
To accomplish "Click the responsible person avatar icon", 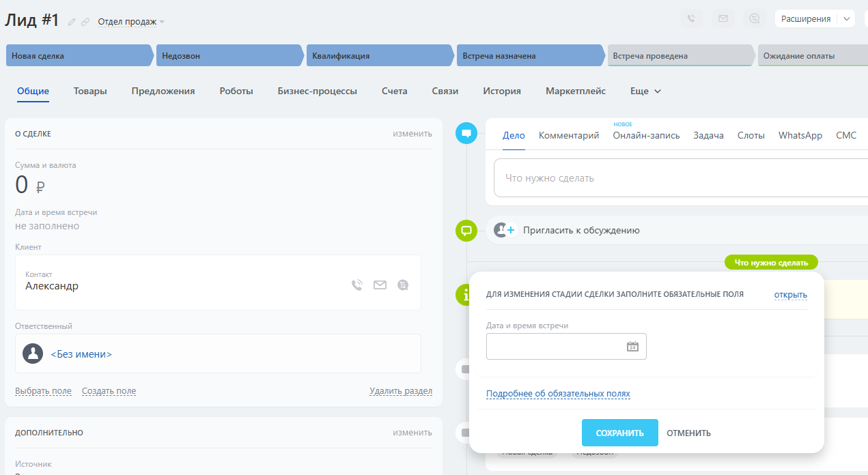I will [x=33, y=354].
